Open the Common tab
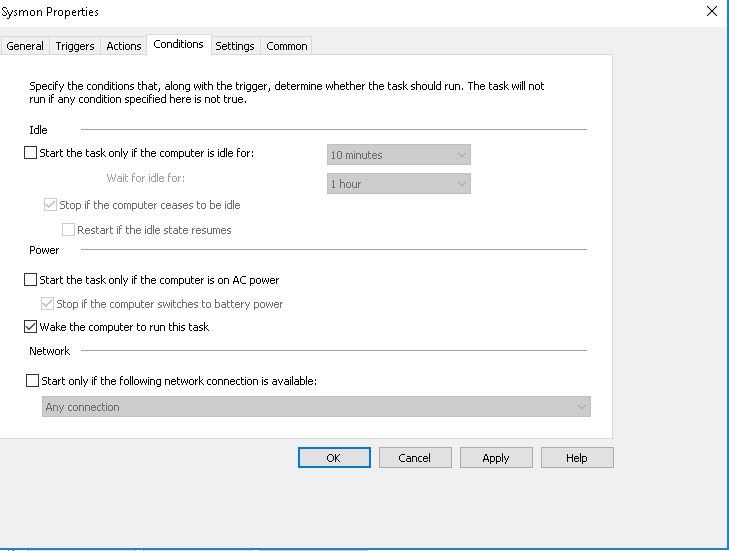 [287, 46]
